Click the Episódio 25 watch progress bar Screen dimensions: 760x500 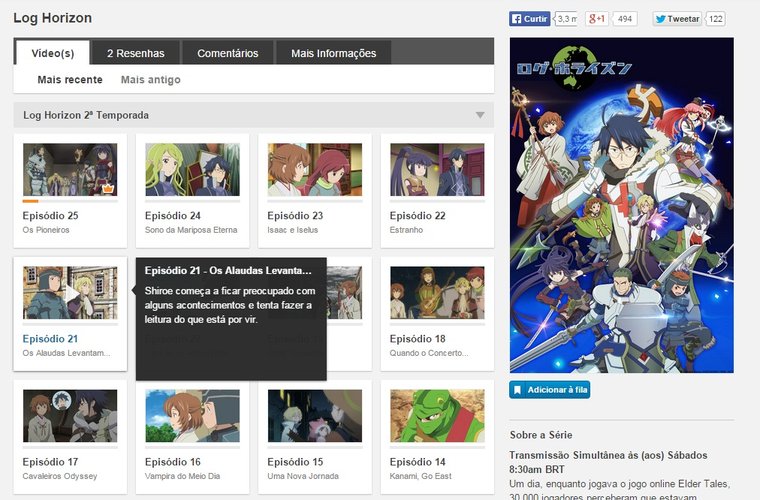70,201
